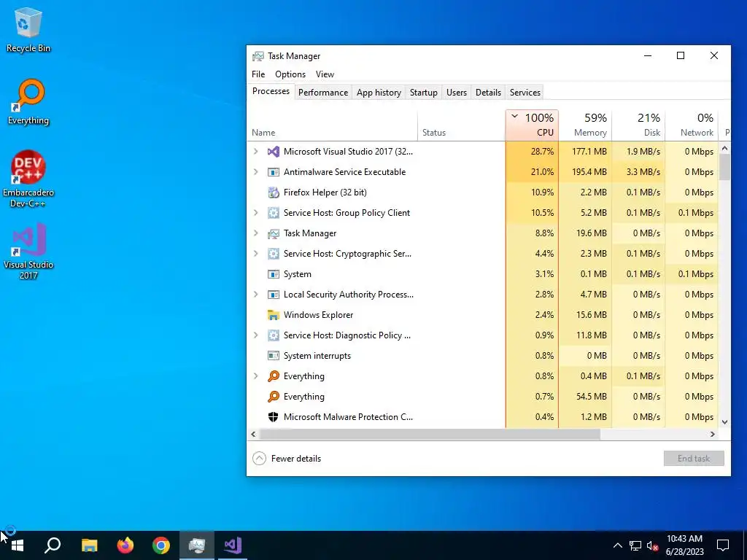Screen dimensions: 747x560
Task: Click the Antimalware Service Executable icon
Action: (274, 172)
